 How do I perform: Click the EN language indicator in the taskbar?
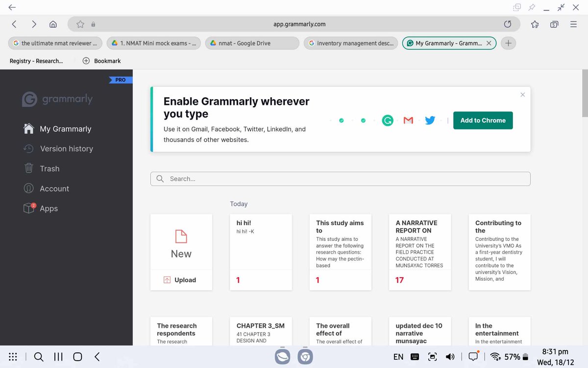click(398, 357)
